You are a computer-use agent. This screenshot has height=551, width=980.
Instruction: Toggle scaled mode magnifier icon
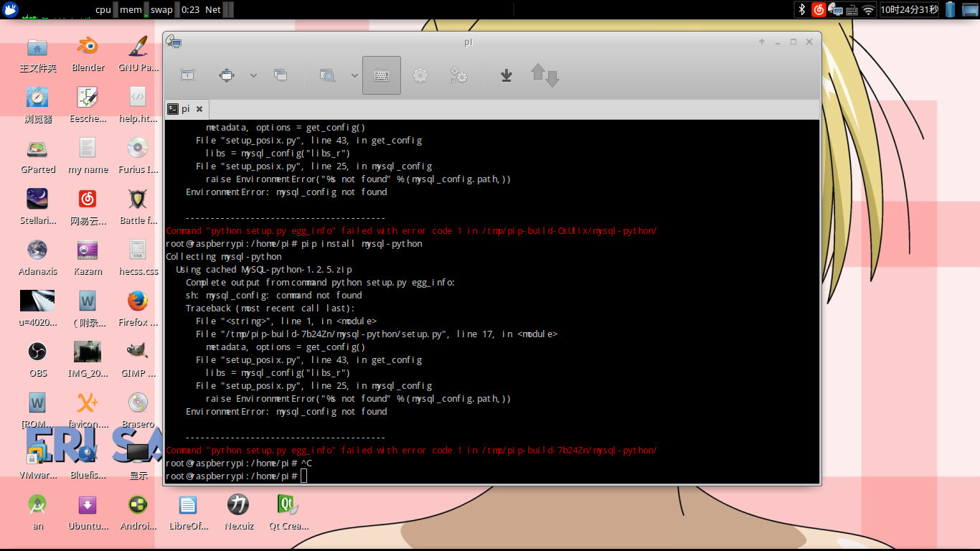click(x=328, y=75)
